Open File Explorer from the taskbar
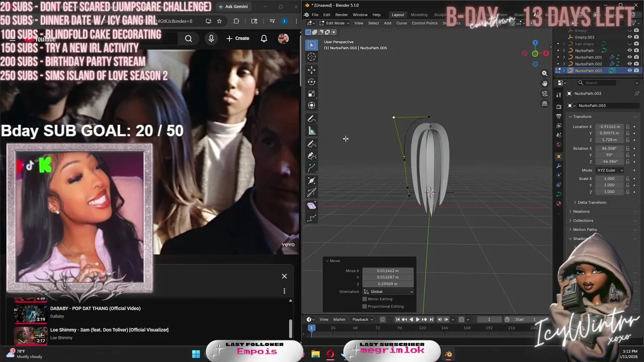 tap(315, 354)
